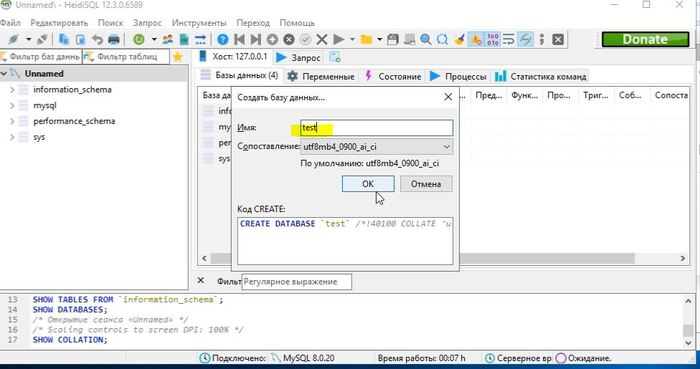Click the blue arrows transfer icon
The image size is (700, 369).
click(200, 40)
